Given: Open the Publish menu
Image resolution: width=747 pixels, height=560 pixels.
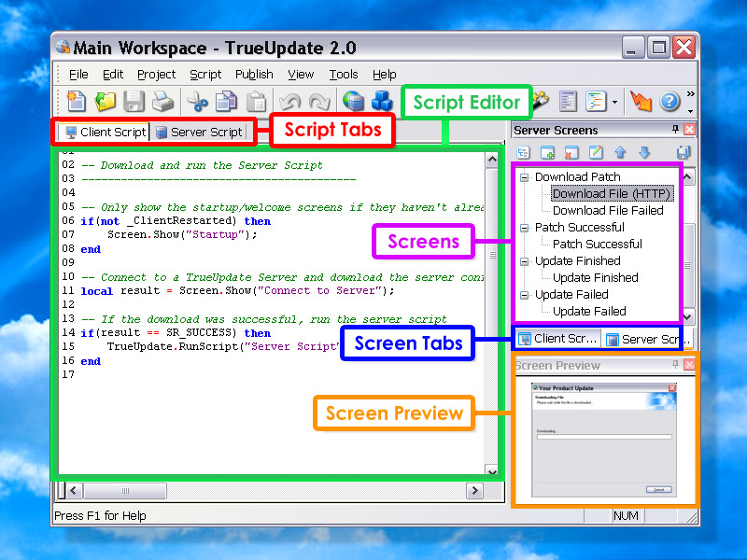Looking at the screenshot, I should [x=254, y=75].
